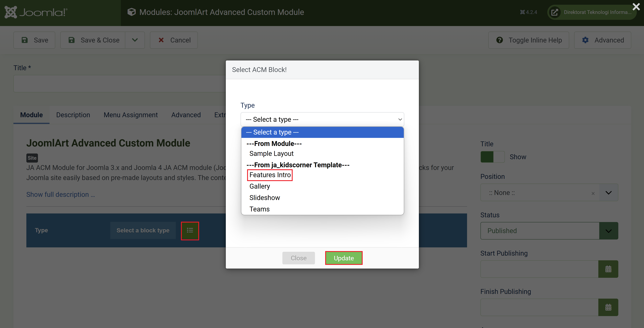Click the Site badge label
The width and height of the screenshot is (644, 328).
pos(32,158)
